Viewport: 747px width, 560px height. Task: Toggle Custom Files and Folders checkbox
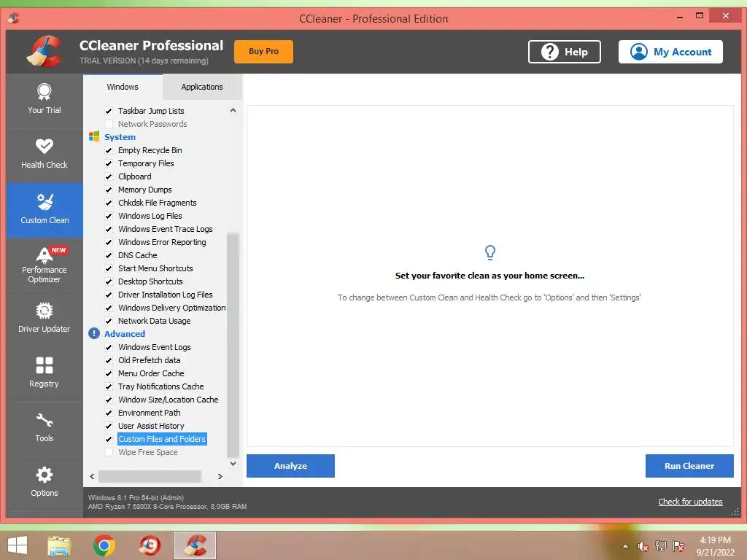(x=109, y=439)
